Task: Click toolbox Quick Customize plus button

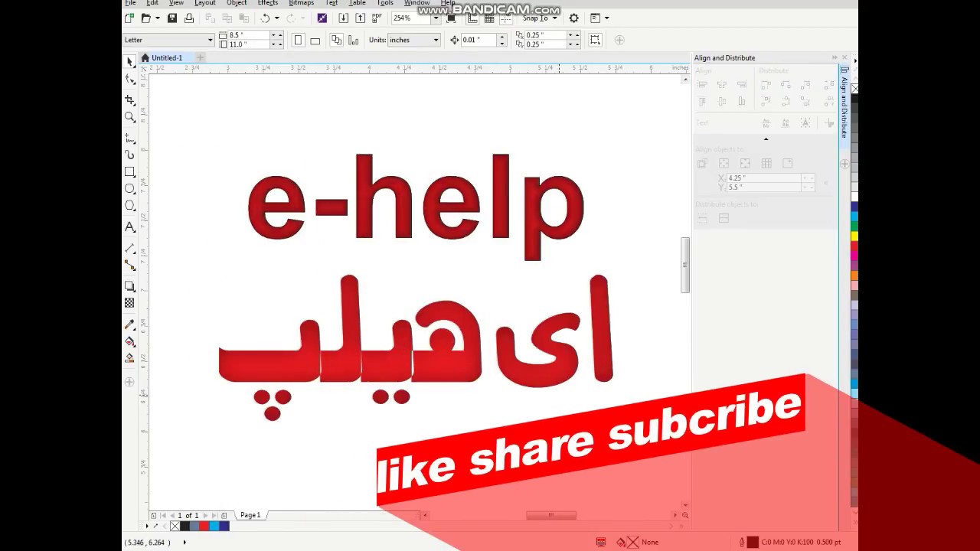Action: [129, 382]
